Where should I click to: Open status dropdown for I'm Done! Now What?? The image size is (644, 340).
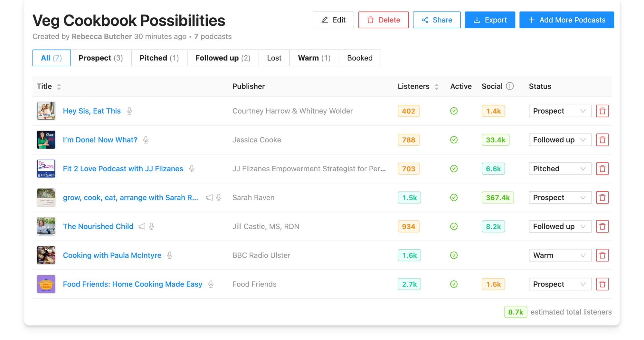point(560,140)
